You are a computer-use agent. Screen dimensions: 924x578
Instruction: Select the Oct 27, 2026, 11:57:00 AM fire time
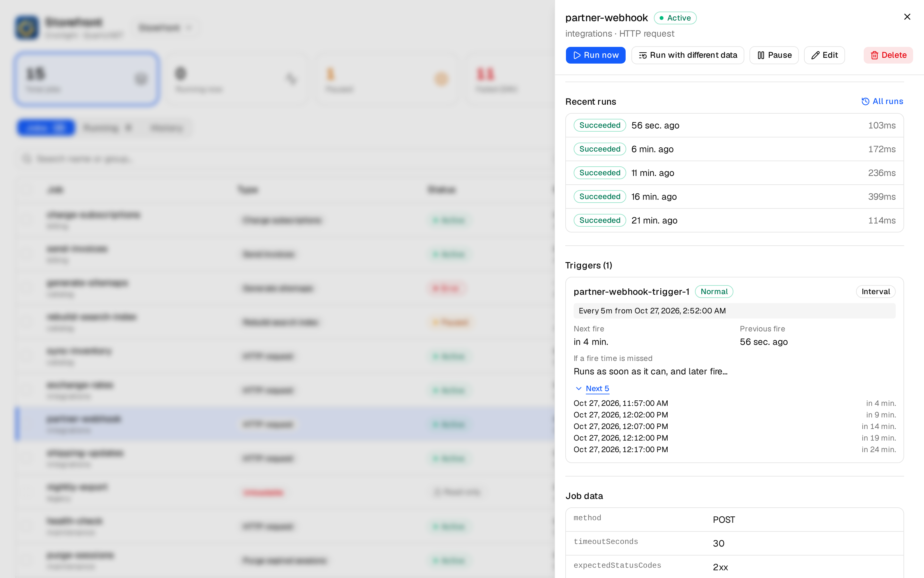[620, 403]
